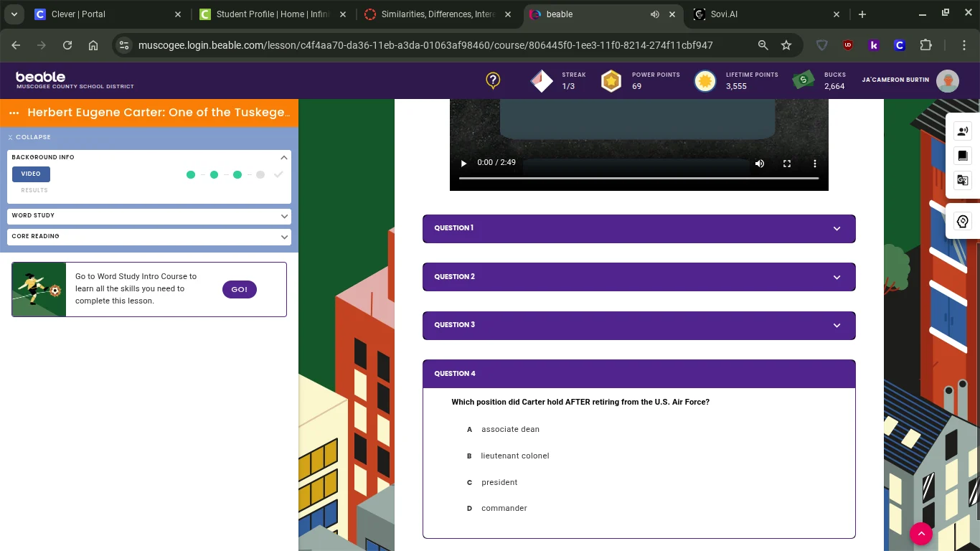Select answer A associate dean
The height and width of the screenshot is (551, 980).
510,429
